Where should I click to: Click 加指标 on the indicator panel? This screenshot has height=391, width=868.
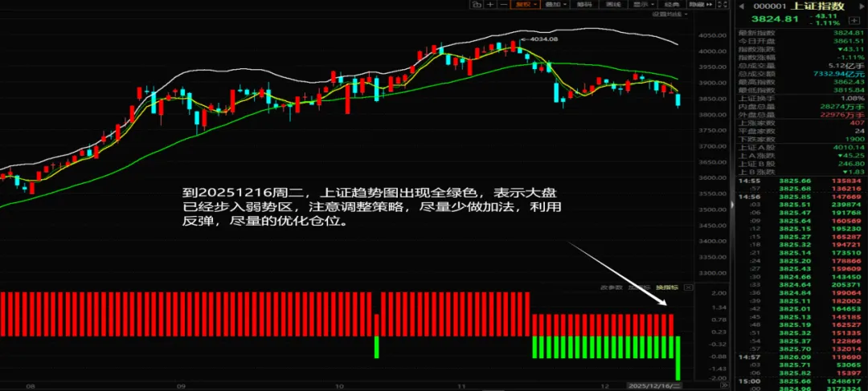tap(640, 287)
